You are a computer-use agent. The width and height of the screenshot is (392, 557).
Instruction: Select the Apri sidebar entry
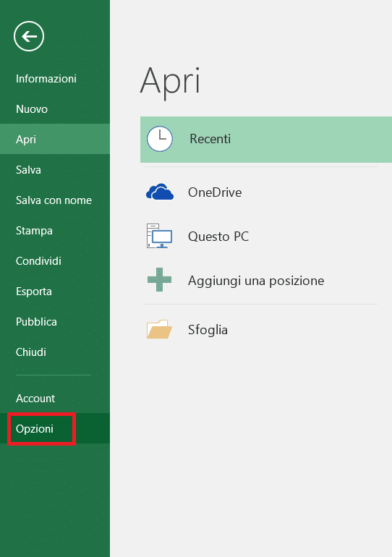click(55, 139)
